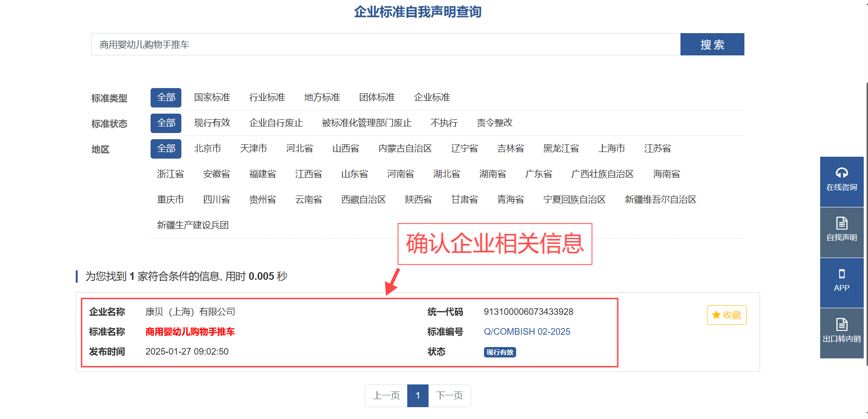Screen dimensions: 868x419
Task: Click page number 1 in pagination
Action: (x=418, y=396)
